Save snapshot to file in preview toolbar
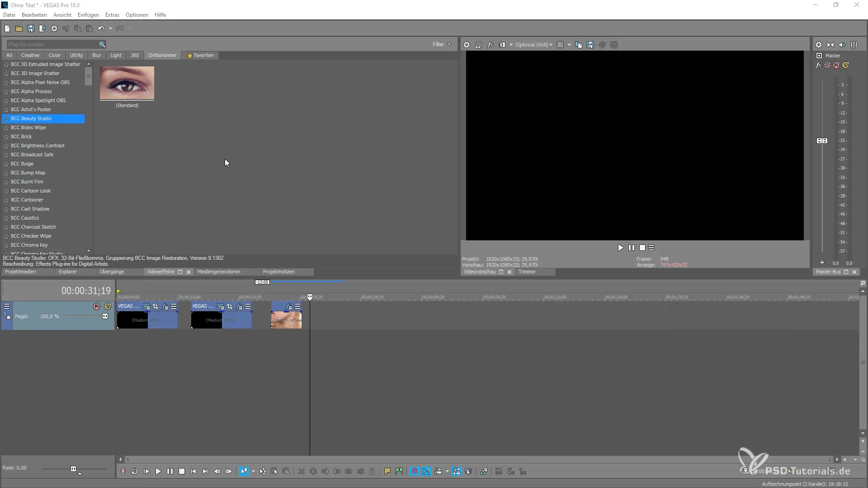Image resolution: width=868 pixels, height=488 pixels. [x=590, y=45]
